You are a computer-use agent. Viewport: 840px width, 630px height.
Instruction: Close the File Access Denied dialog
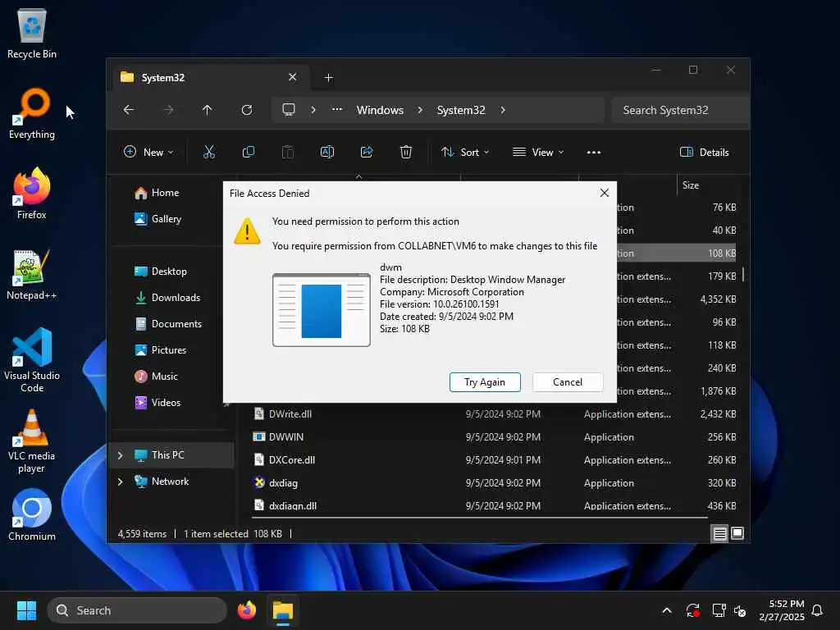pyautogui.click(x=605, y=193)
